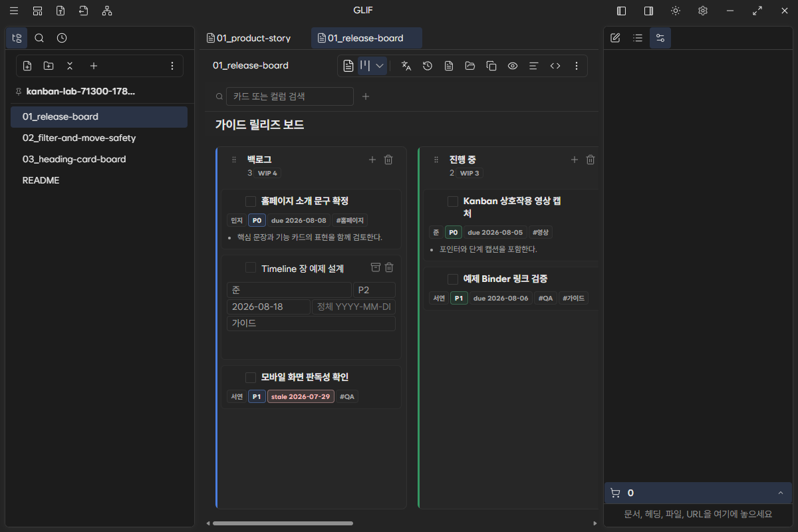Switch to the file tree sidebar view
Image resolution: width=798 pixels, height=532 pixels.
17,38
